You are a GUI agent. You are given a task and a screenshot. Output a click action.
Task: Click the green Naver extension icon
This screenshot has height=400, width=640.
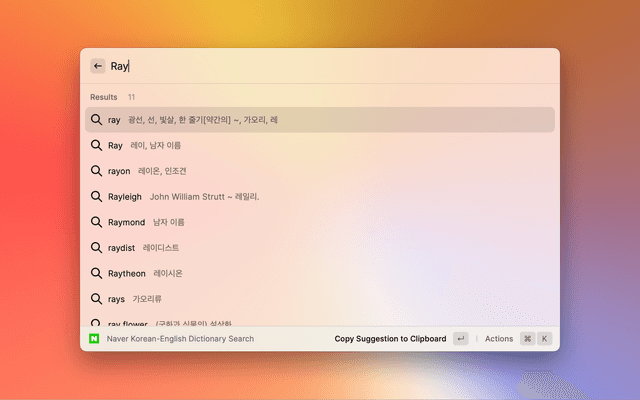coord(95,339)
